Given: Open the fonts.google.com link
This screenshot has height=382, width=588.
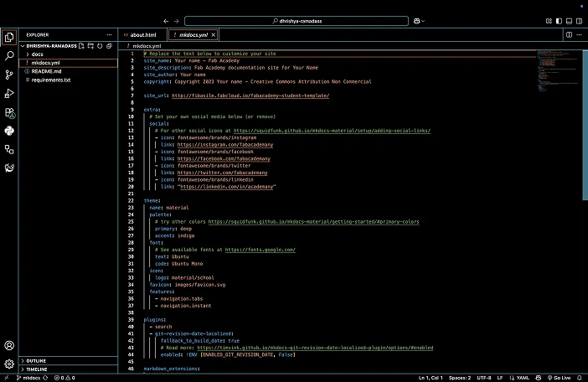Looking at the screenshot, I should pyautogui.click(x=260, y=250).
